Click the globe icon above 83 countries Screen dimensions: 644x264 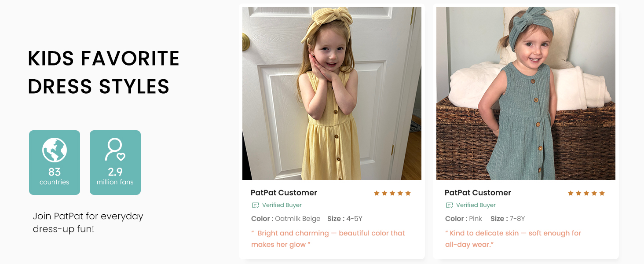[x=55, y=150]
